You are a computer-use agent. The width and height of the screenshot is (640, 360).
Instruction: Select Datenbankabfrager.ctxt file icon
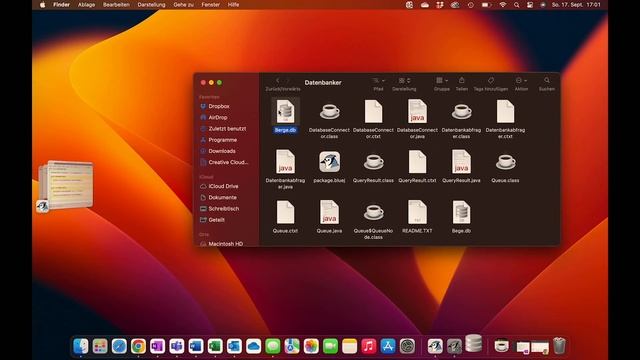point(505,111)
